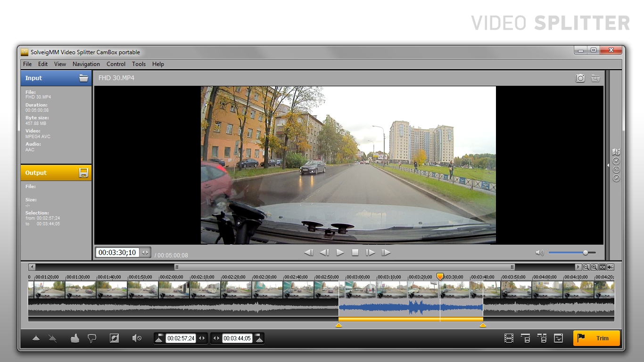Image resolution: width=644 pixels, height=362 pixels.
Task: Zoom in on the timeline
Action: click(x=594, y=267)
